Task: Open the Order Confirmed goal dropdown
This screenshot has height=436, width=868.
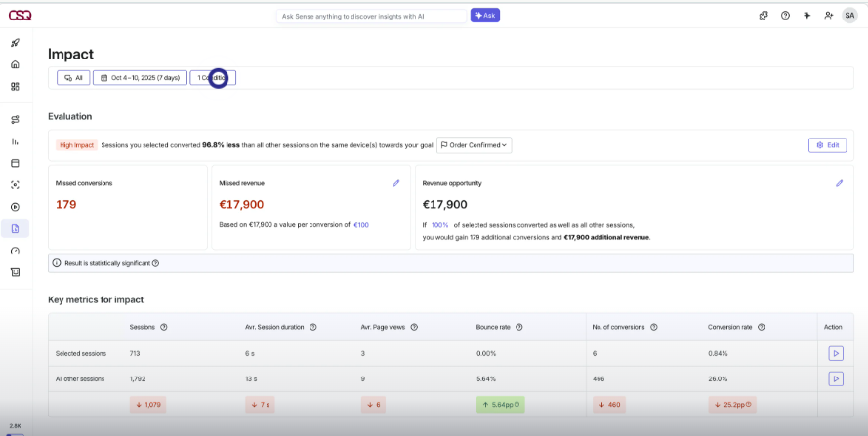Action: coord(475,145)
